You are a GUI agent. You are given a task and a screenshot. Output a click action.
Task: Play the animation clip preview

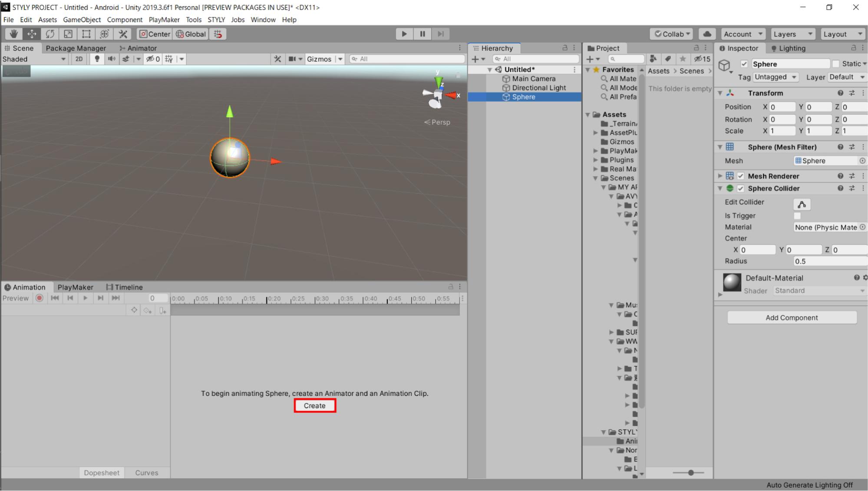click(x=85, y=298)
